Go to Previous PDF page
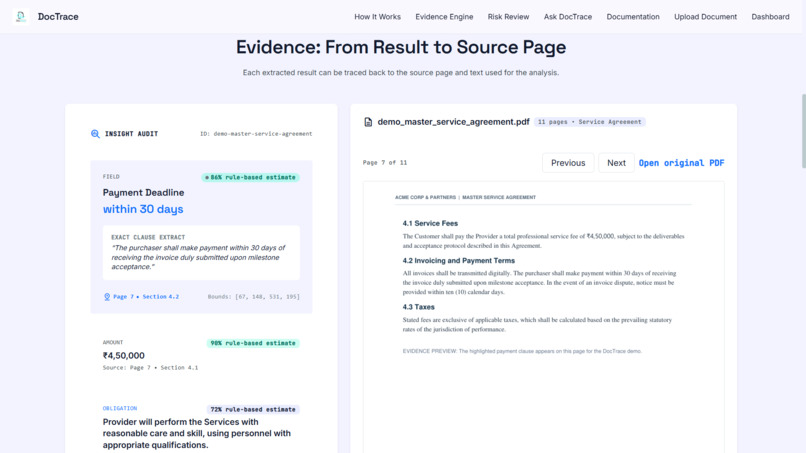The height and width of the screenshot is (453, 806). coord(568,162)
